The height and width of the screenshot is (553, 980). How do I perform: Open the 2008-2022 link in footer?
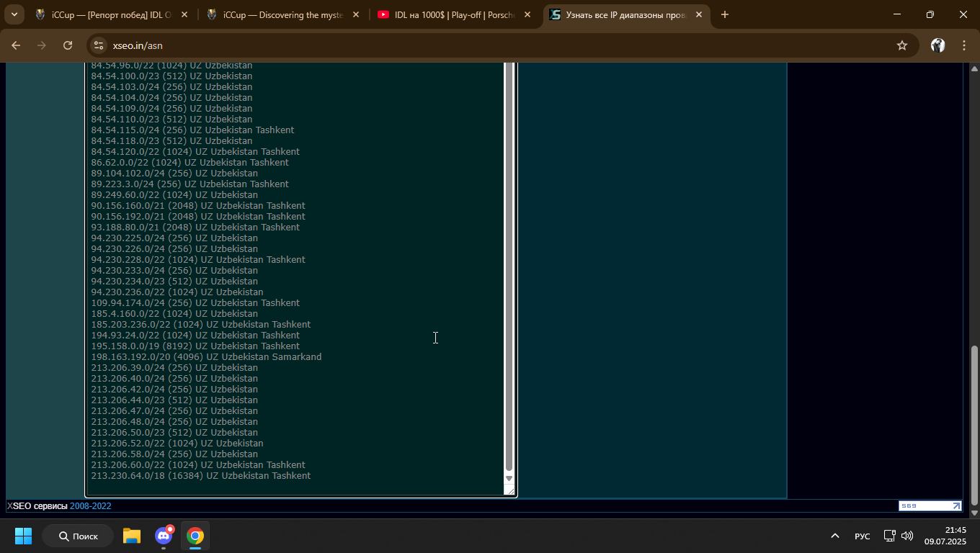(91, 506)
